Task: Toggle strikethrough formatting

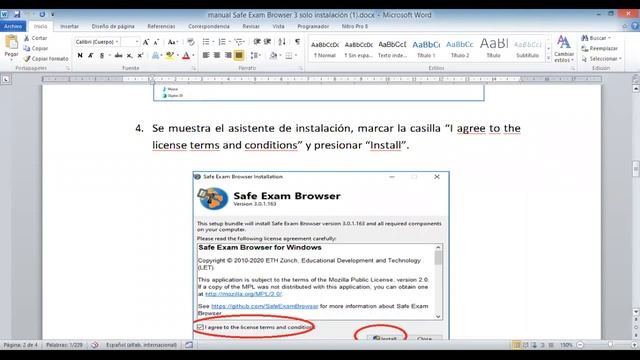Action: click(x=118, y=56)
